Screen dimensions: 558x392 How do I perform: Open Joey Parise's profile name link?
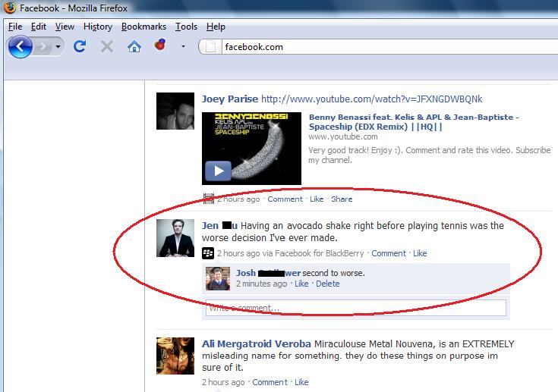click(x=230, y=99)
